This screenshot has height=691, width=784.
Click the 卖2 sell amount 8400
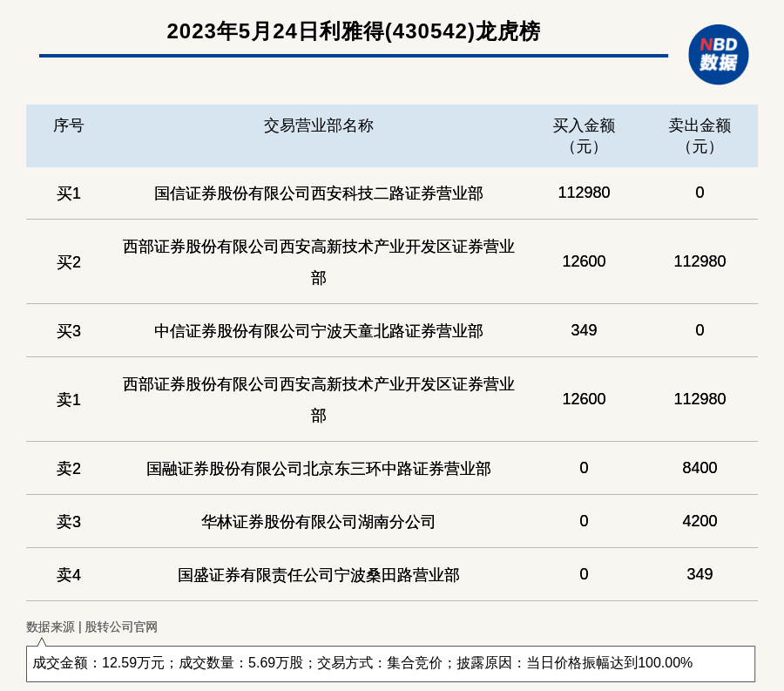point(700,468)
